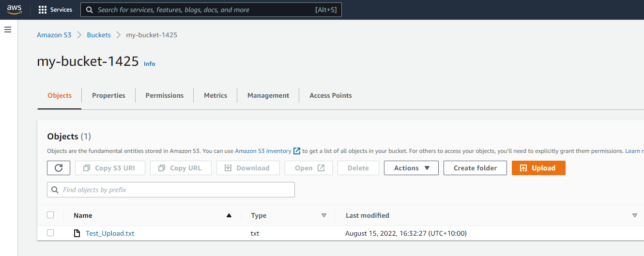Click the Last modified column sort arrow
This screenshot has width=644, height=256.
(634, 215)
